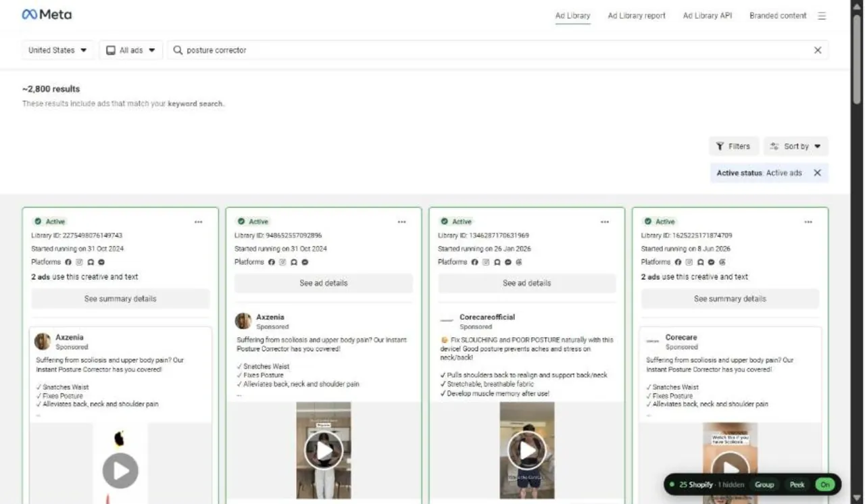The width and height of the screenshot is (865, 504).
Task: See summary details for ad 1625225171874709
Action: point(731,299)
